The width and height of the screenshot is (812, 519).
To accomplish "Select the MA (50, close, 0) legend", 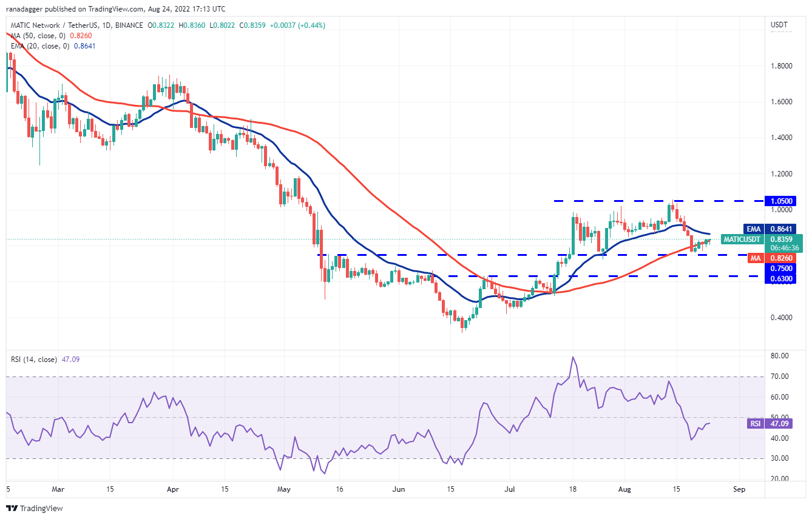I will click(38, 36).
